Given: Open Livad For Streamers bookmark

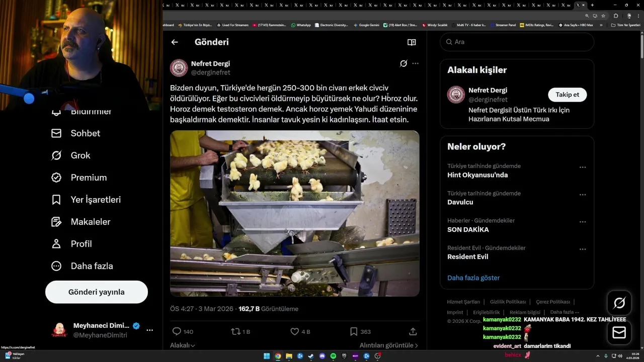Looking at the screenshot, I should coord(233,25).
